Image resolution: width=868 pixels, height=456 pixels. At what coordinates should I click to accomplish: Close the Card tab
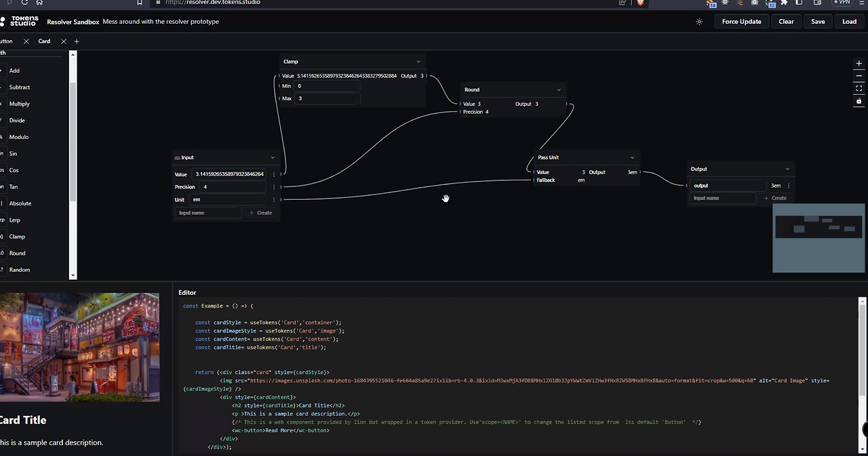[x=64, y=41]
